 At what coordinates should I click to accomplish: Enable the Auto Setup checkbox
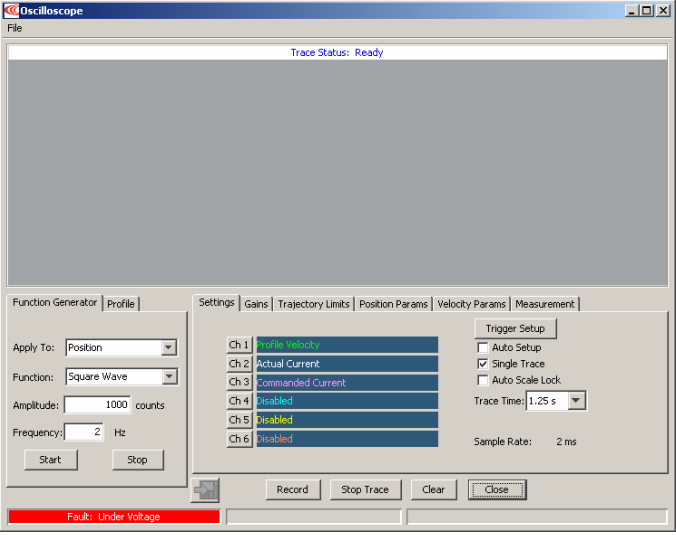pyautogui.click(x=483, y=347)
